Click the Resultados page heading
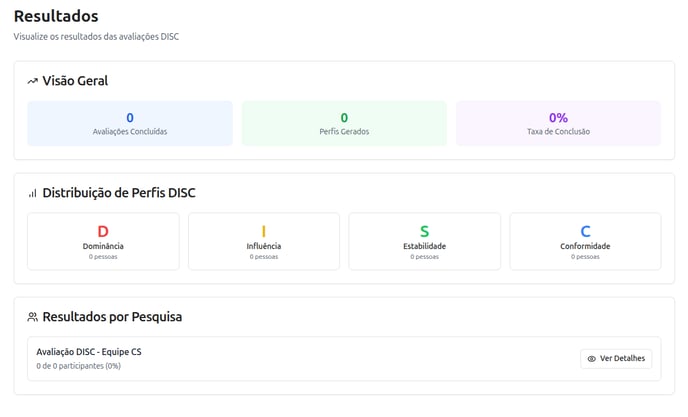This screenshot has width=688, height=417. (x=56, y=16)
